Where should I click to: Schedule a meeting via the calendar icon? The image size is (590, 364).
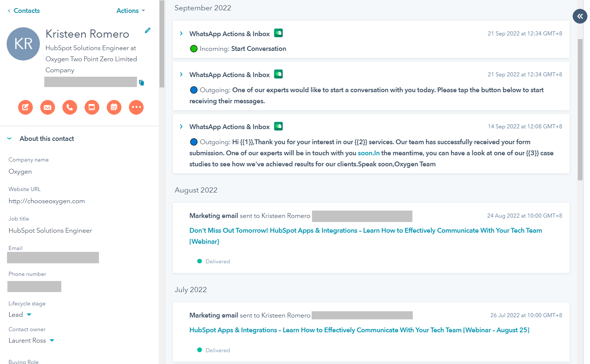click(x=114, y=107)
